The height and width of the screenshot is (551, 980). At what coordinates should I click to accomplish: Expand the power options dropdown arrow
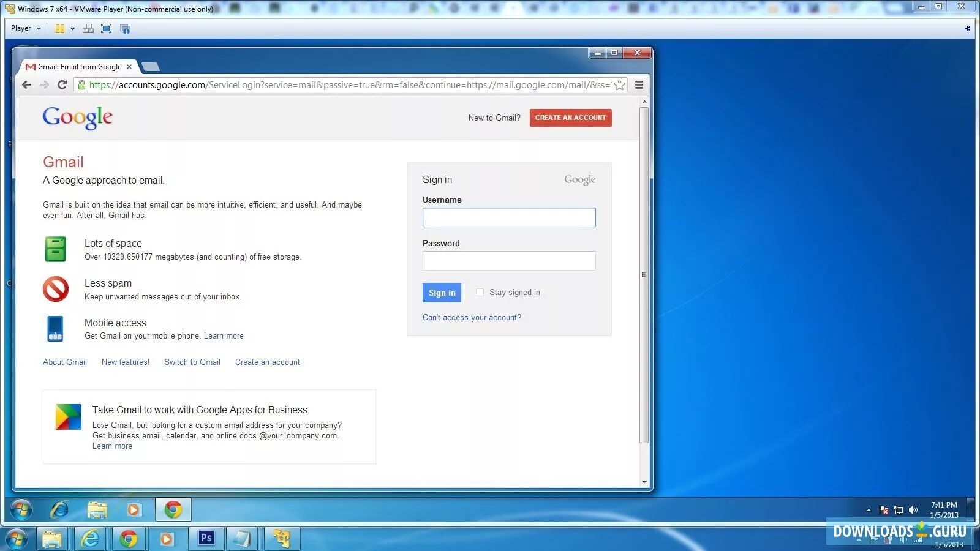click(72, 29)
